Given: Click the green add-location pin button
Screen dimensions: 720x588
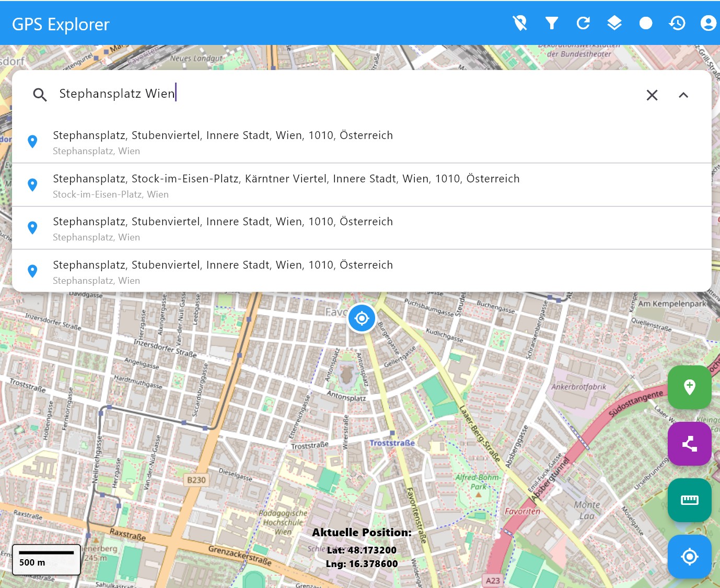Looking at the screenshot, I should click(689, 387).
